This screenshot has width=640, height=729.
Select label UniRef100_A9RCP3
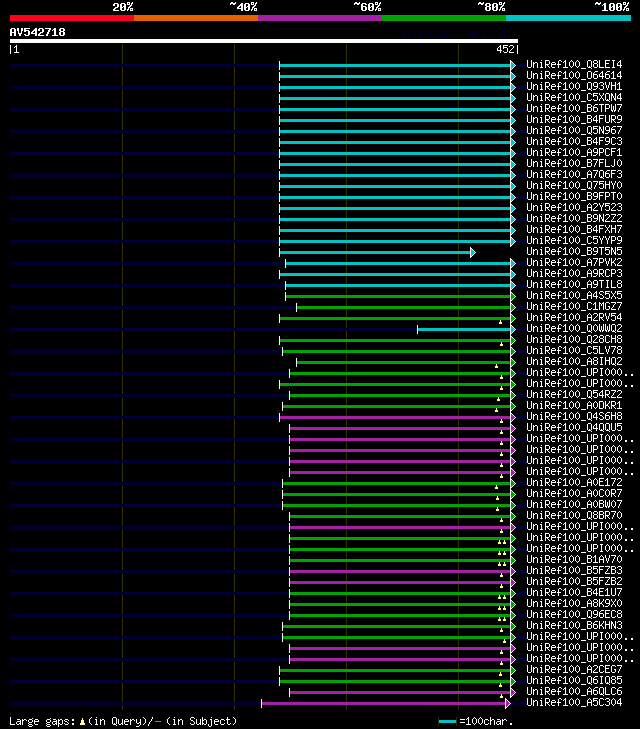click(x=574, y=273)
